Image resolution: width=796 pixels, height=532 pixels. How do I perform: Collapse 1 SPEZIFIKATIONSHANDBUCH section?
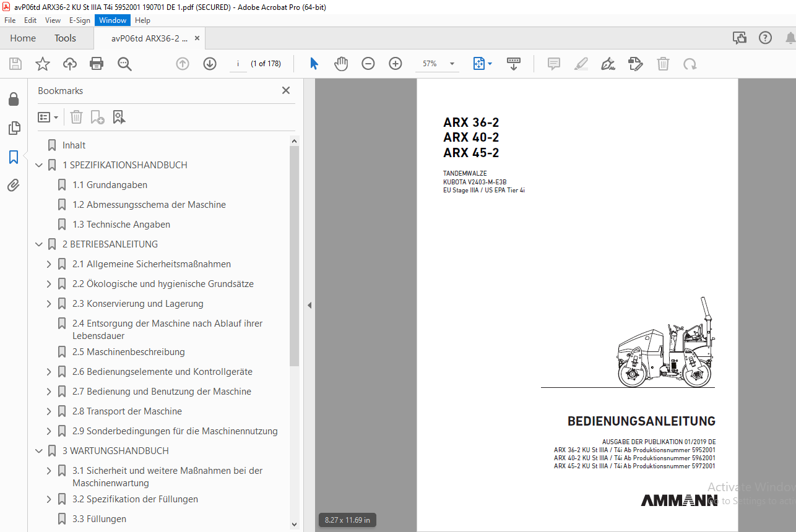(39, 165)
